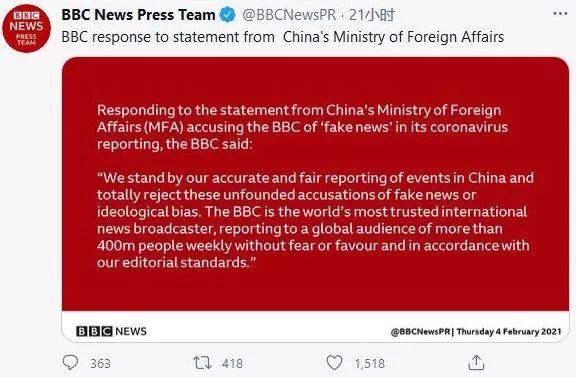The height and width of the screenshot is (377, 576).
Task: Click the @BBCNewsPR handle
Action: [289, 15]
